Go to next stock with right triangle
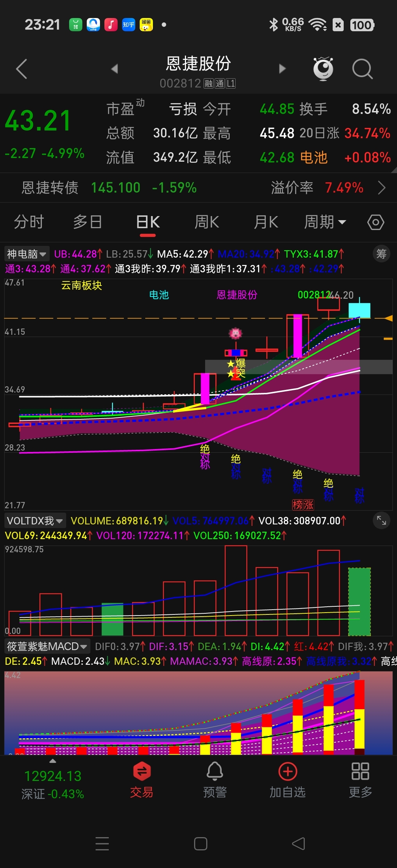Image resolution: width=397 pixels, height=868 pixels. [x=282, y=69]
